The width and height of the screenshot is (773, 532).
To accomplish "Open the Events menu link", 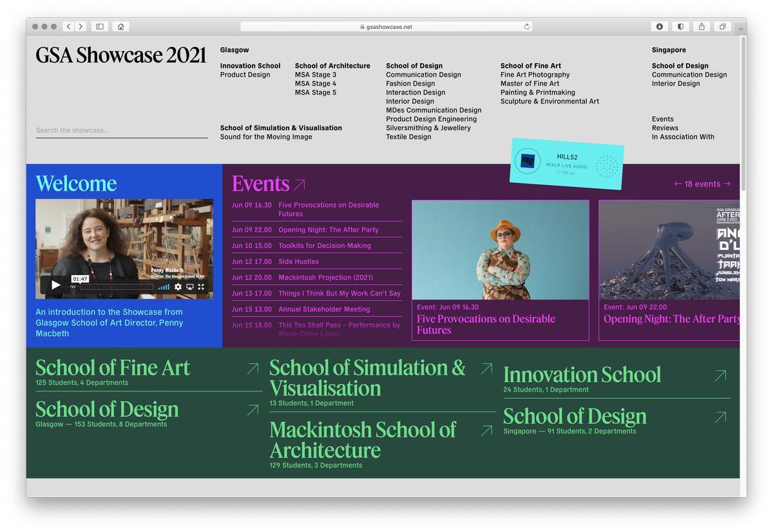I will [663, 119].
